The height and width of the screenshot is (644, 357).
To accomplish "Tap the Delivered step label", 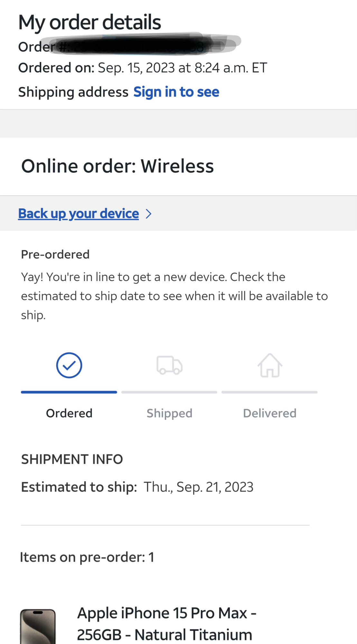I will click(x=270, y=413).
